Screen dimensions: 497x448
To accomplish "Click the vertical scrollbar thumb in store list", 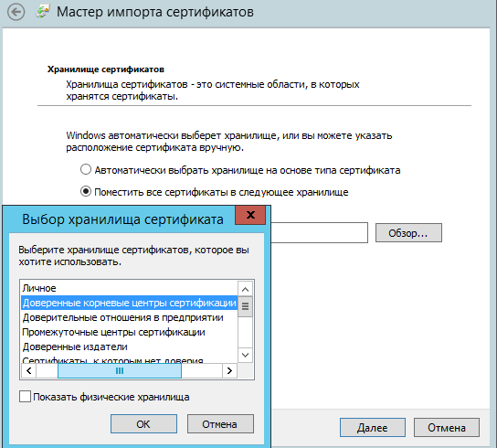I will pyautogui.click(x=245, y=306).
